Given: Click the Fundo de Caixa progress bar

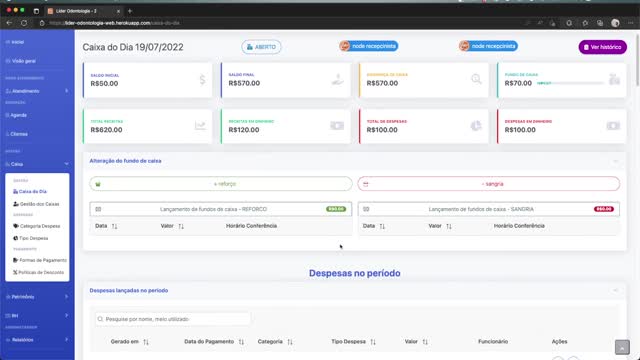Looking at the screenshot, I should 570,83.
